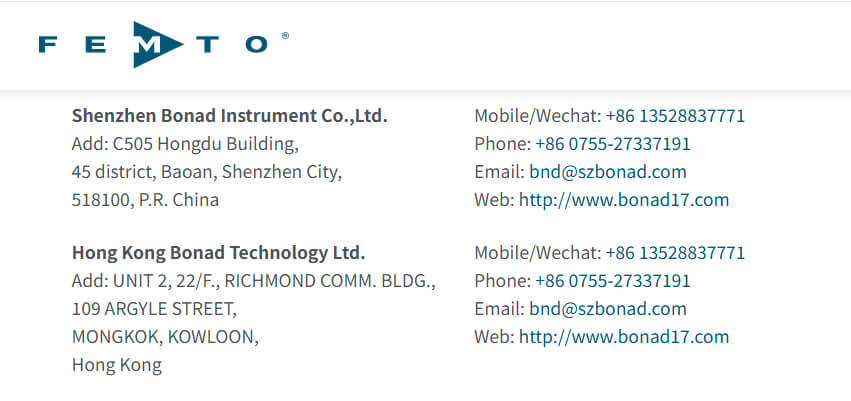Call the Hong Kong office phone number link
The width and height of the screenshot is (851, 401).
613,281
